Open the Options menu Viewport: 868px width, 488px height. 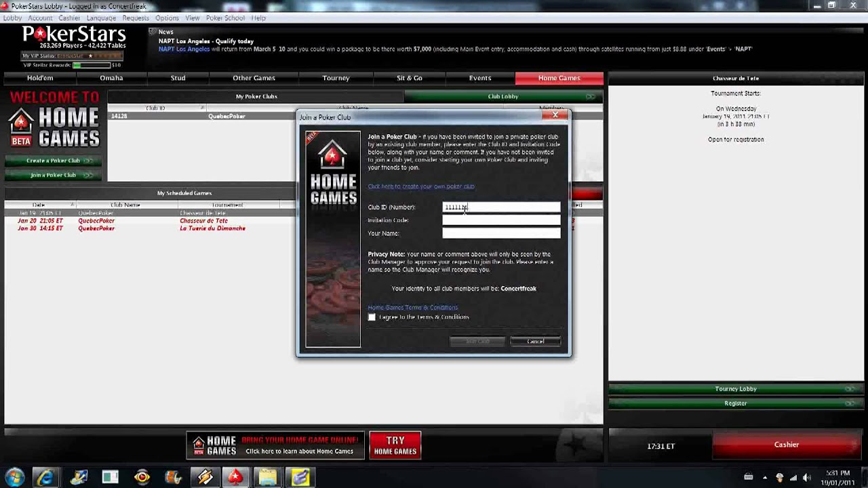[167, 18]
